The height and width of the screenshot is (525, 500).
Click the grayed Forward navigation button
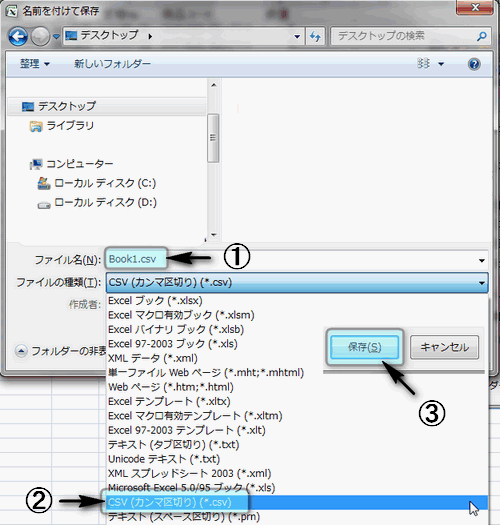(40, 36)
